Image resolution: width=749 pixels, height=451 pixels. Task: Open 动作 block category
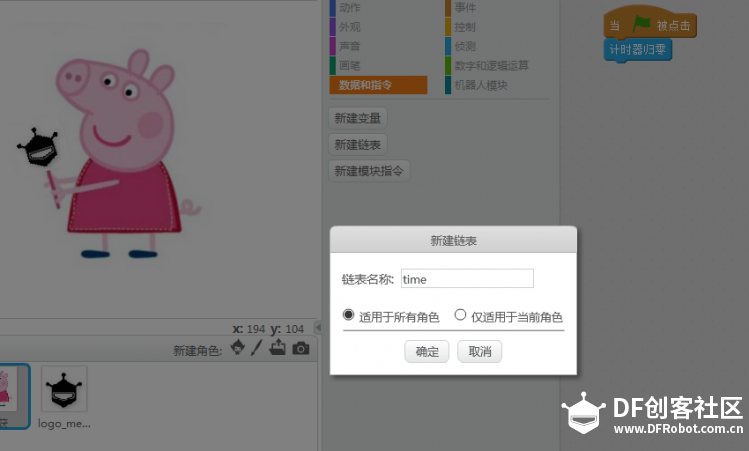349,8
